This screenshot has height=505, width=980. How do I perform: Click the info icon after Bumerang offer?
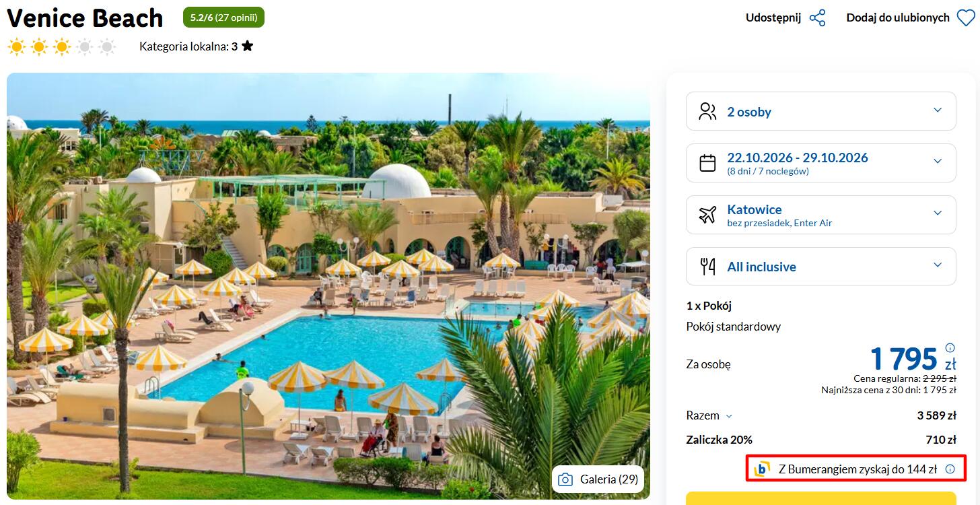pyautogui.click(x=950, y=469)
